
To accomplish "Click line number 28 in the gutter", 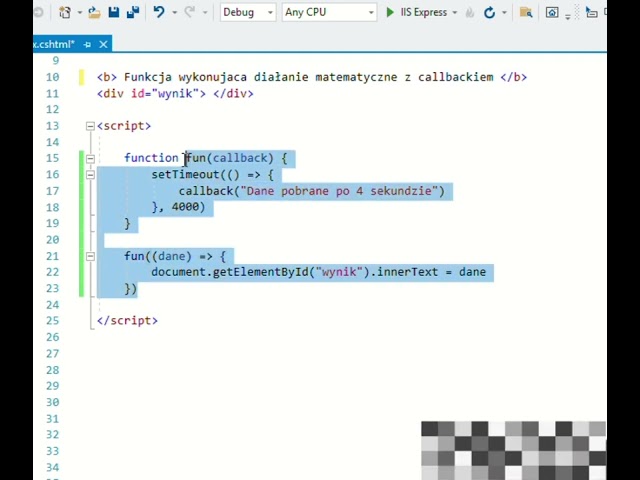I will tap(53, 370).
